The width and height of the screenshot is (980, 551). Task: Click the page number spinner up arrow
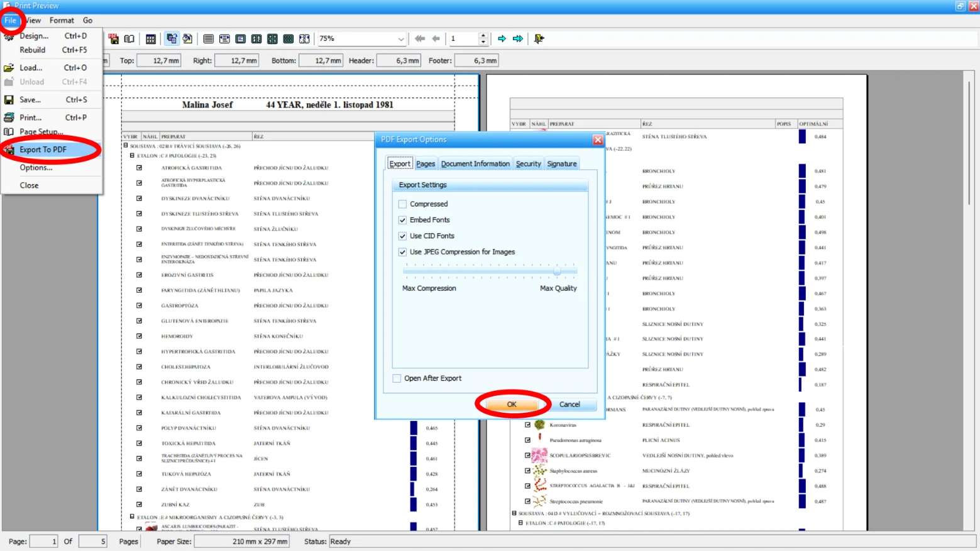pos(483,36)
